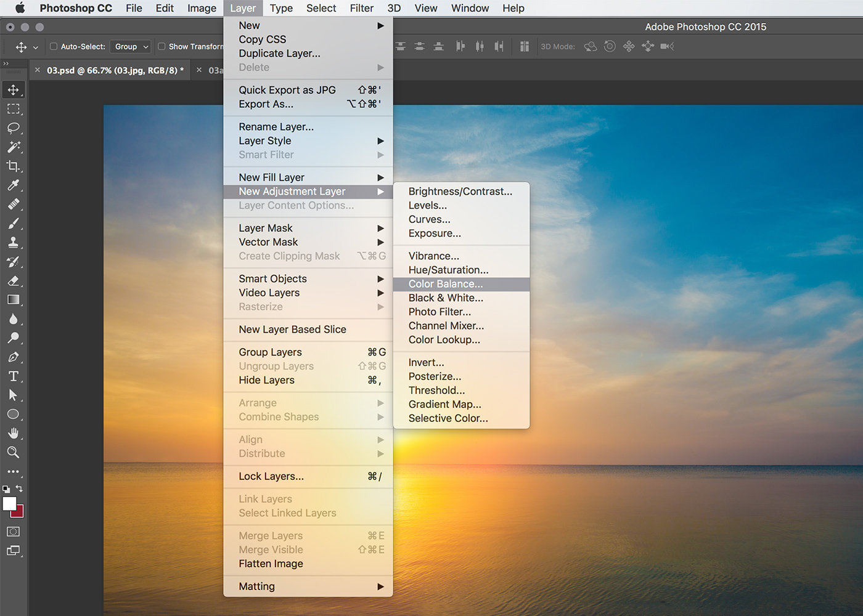This screenshot has width=863, height=616.
Task: Expand the Video Layers submenu
Action: coord(308,293)
